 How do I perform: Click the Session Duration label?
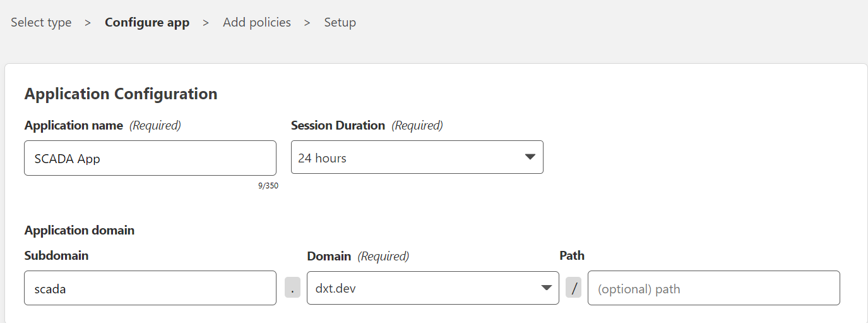point(338,125)
